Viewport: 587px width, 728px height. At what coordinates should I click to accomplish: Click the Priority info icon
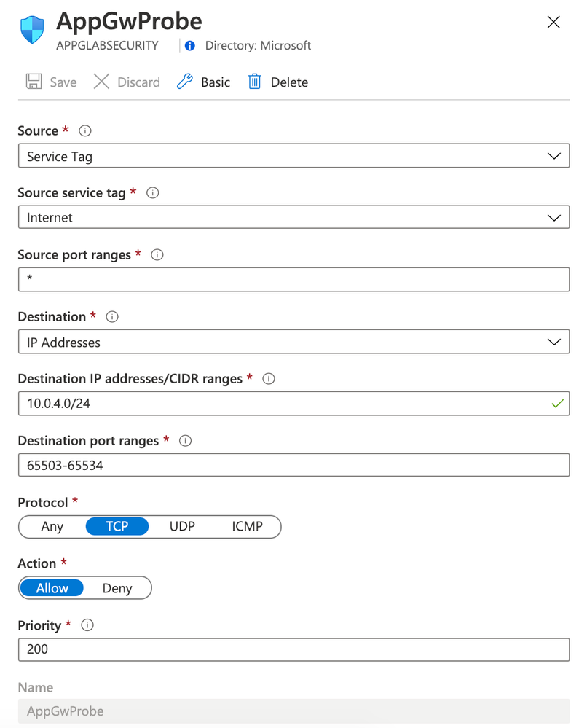[88, 625]
